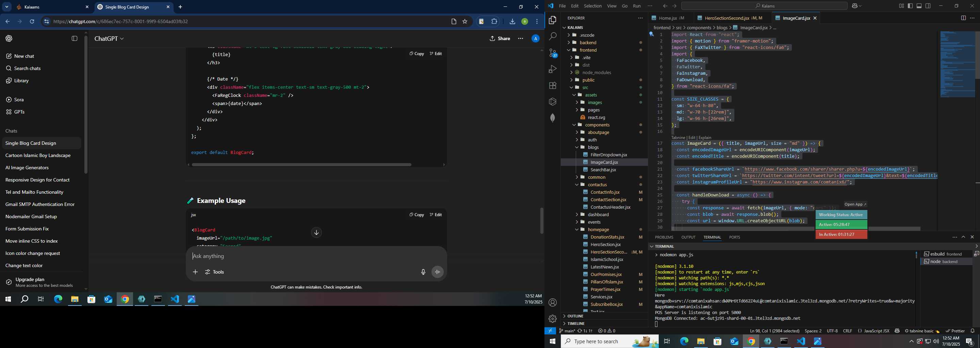Click horizontal scrollbar of code block
Viewport: 980px width, 348px height.
pyautogui.click(x=301, y=165)
